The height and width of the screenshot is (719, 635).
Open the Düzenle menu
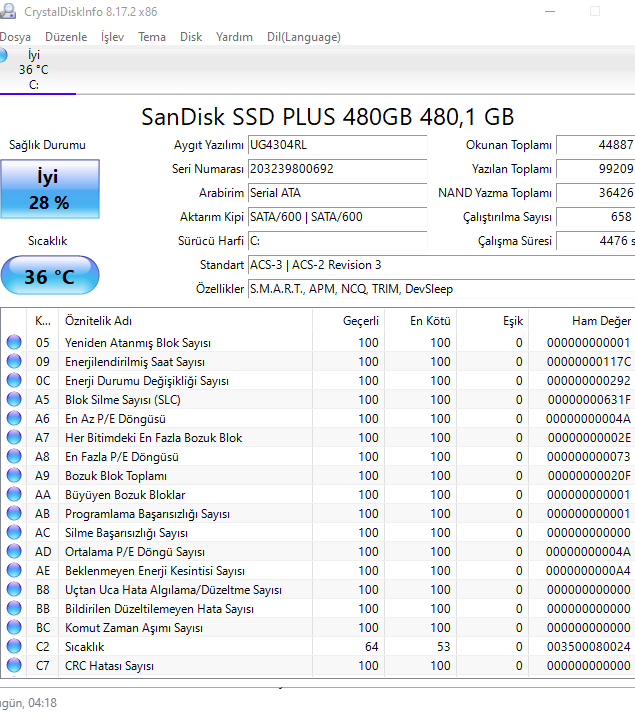[x=66, y=37]
